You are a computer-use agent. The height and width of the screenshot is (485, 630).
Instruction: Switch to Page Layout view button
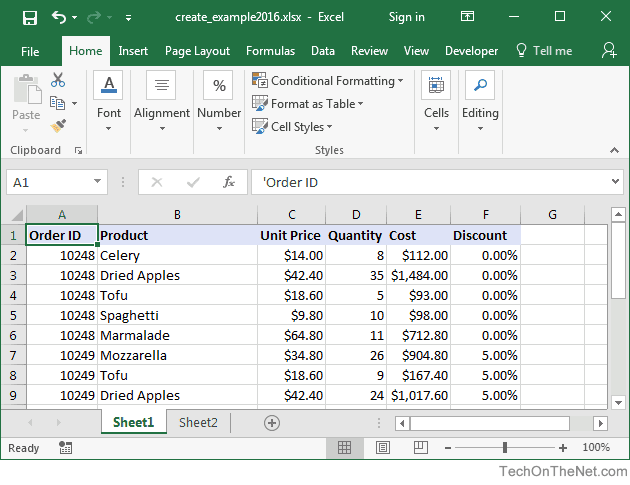[x=382, y=447]
